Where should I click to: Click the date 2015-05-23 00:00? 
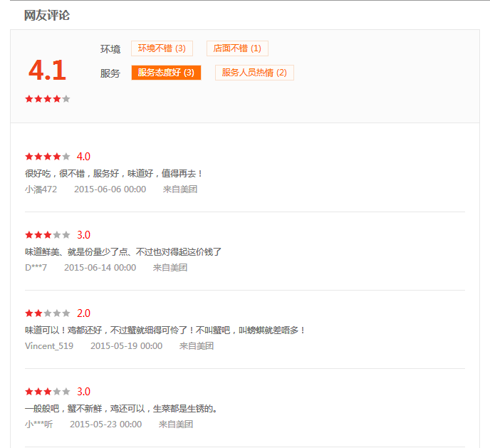(x=105, y=424)
